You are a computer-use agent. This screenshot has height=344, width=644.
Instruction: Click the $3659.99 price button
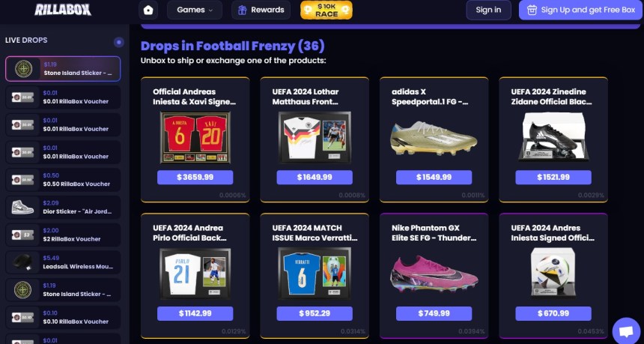(x=195, y=177)
